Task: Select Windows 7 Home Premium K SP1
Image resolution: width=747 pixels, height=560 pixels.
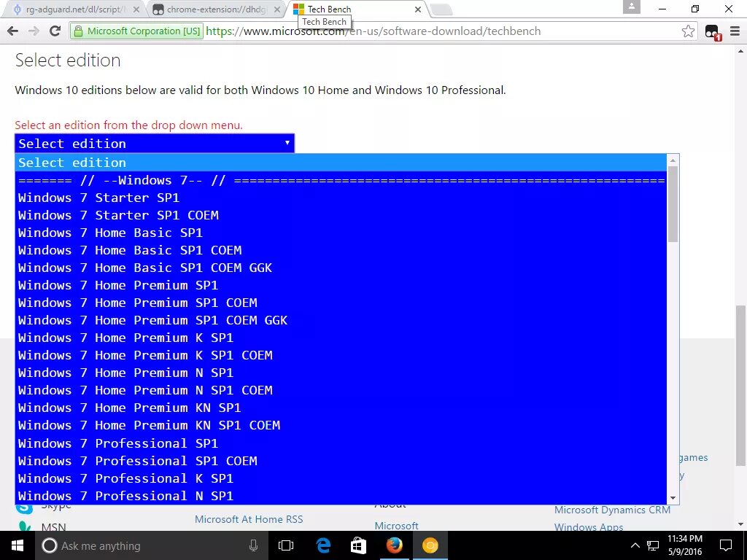Action: click(x=341, y=338)
